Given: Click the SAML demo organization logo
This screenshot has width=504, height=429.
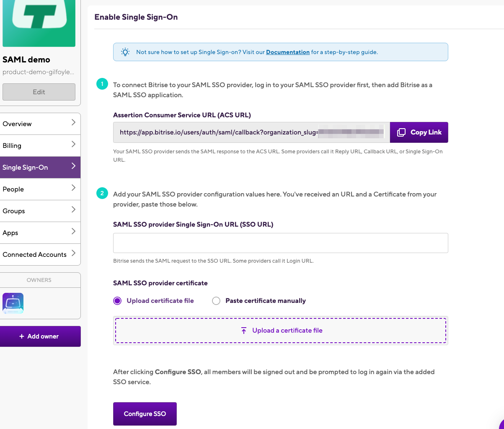Looking at the screenshot, I should click(39, 22).
